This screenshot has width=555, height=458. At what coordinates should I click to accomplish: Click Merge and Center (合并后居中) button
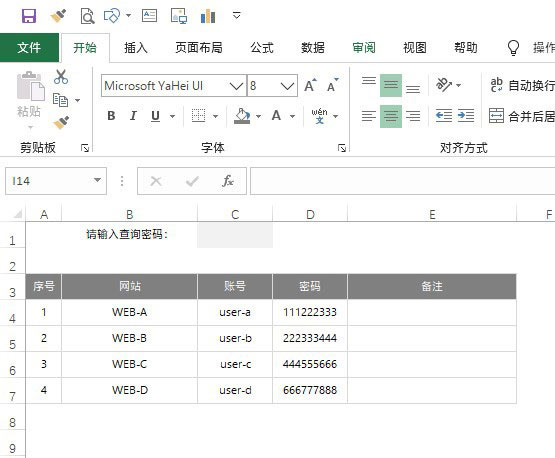[522, 116]
